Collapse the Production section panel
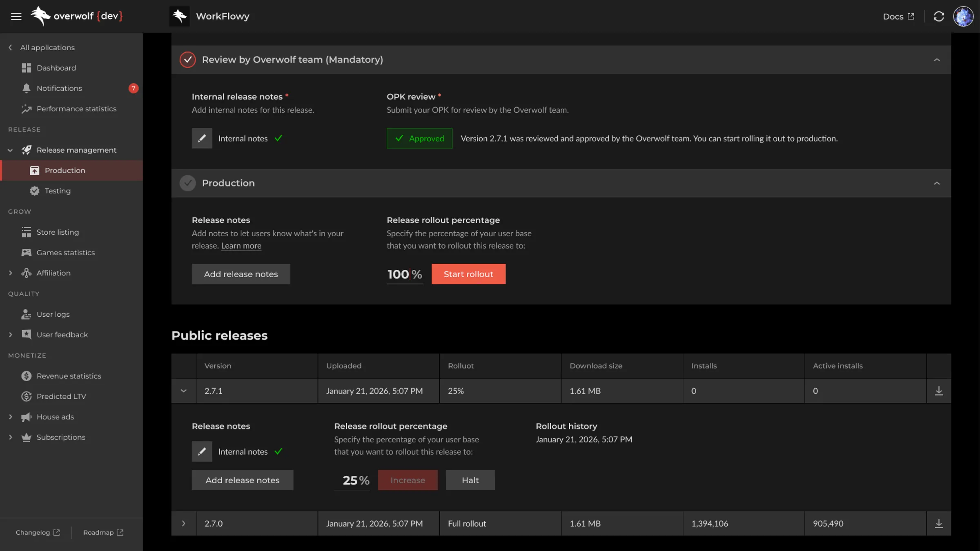Screen dimensions: 980x551 tap(937, 183)
